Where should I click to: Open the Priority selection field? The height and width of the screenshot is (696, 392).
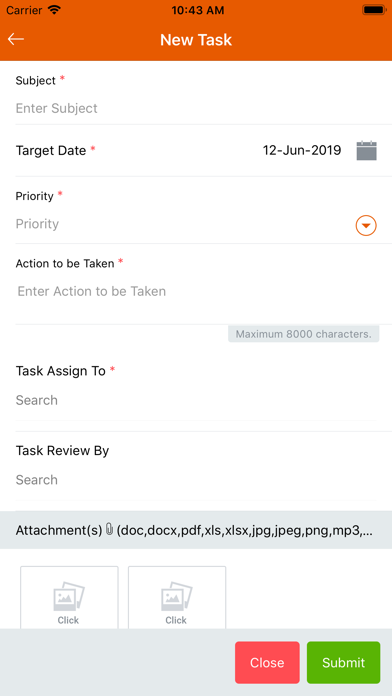184,224
